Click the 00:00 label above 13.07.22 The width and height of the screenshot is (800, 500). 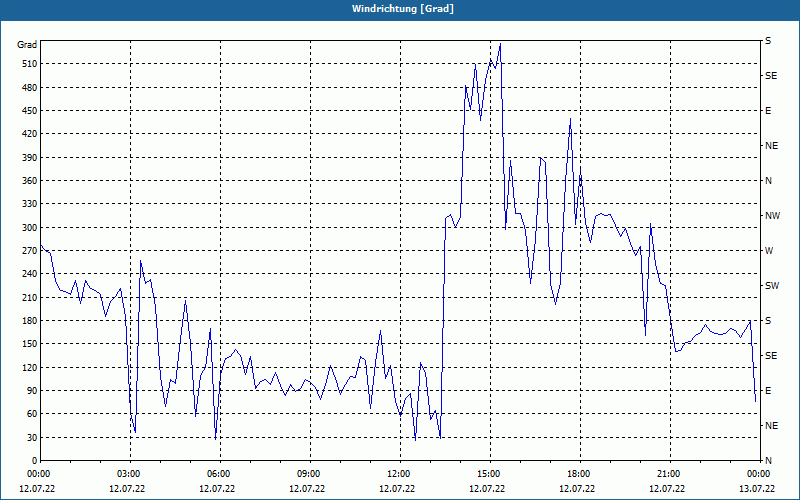[x=760, y=473]
